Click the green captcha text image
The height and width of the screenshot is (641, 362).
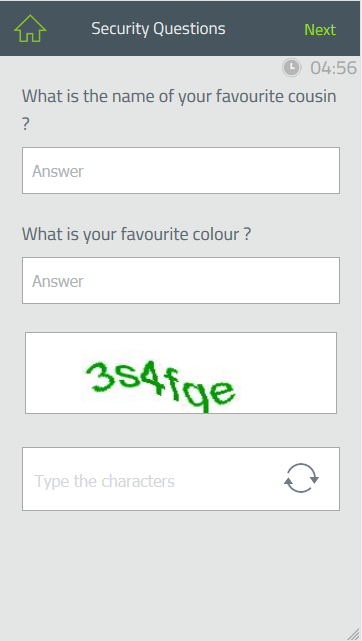[x=160, y=385]
